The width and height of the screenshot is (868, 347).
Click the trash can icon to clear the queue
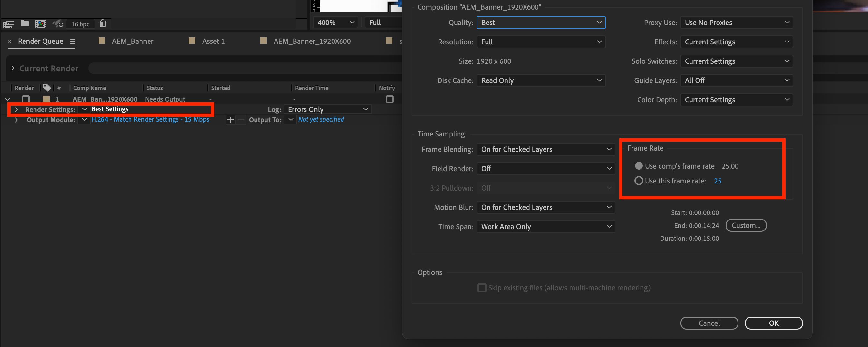[103, 23]
